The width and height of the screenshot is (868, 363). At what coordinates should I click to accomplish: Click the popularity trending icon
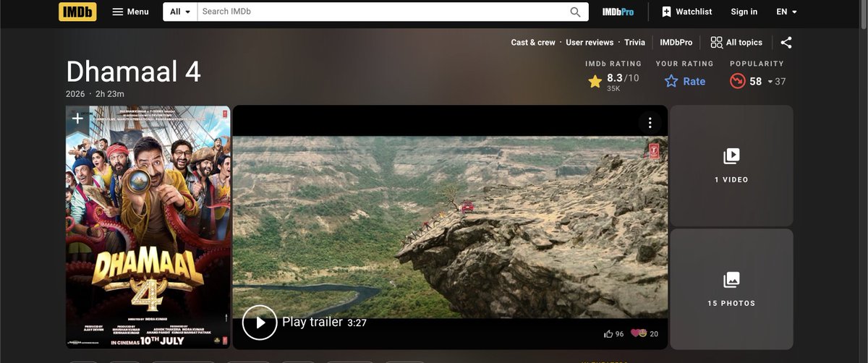(x=737, y=81)
